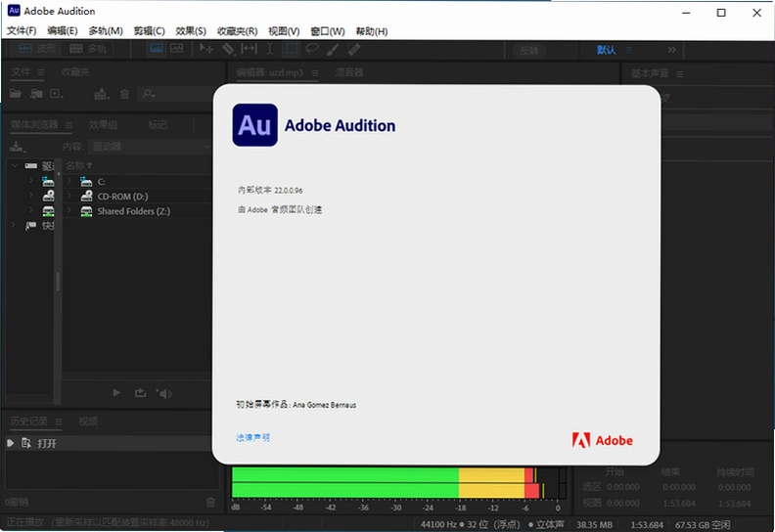The height and width of the screenshot is (532, 775).
Task: Open the 默认 workspace menu icon
Action: (628, 50)
